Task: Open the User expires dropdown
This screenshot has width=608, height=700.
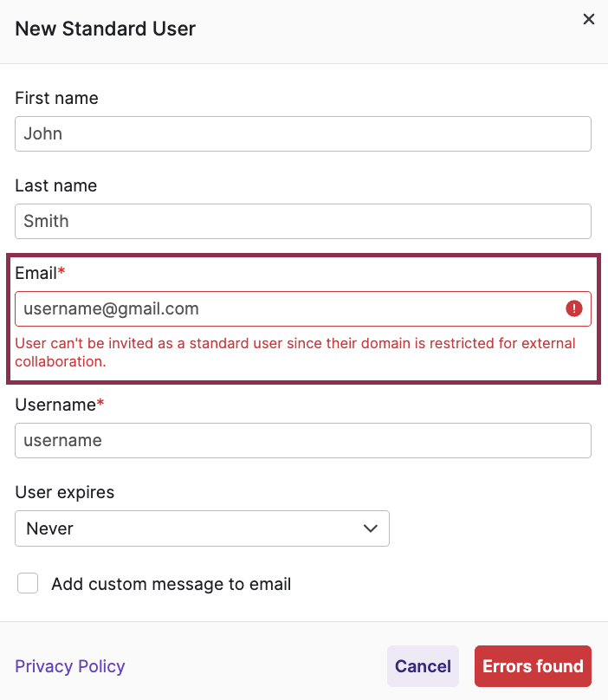Action: point(202,528)
